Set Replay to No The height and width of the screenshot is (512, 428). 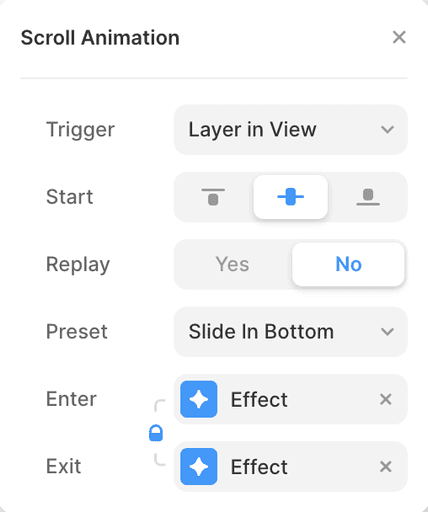[348, 264]
